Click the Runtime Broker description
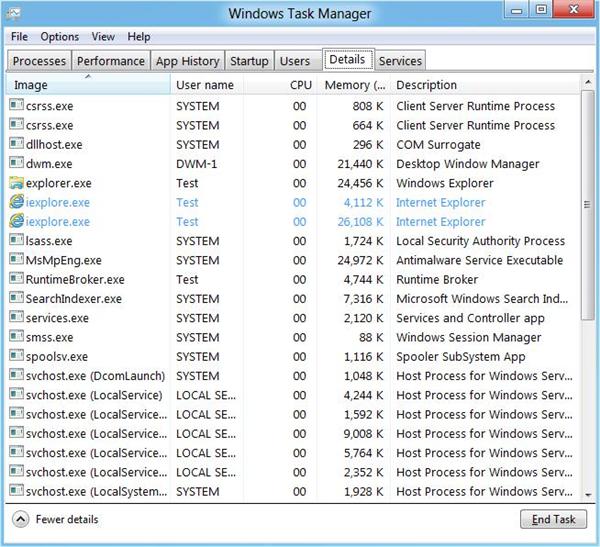 click(x=437, y=279)
